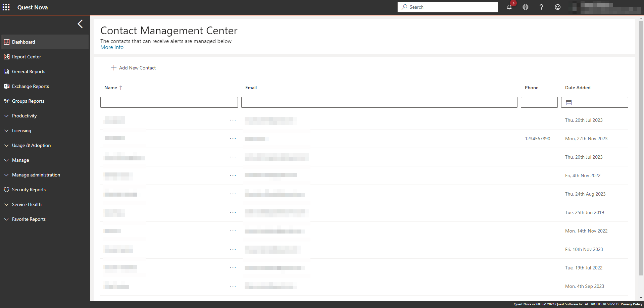Collapse the sidebar with the back arrow
The height and width of the screenshot is (308, 644).
80,24
